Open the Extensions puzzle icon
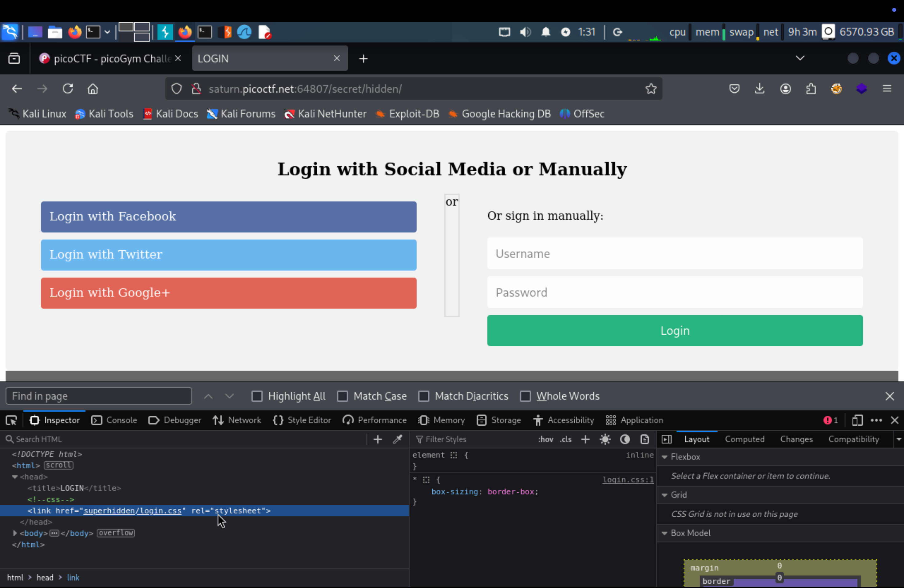This screenshot has height=588, width=904. tap(811, 89)
